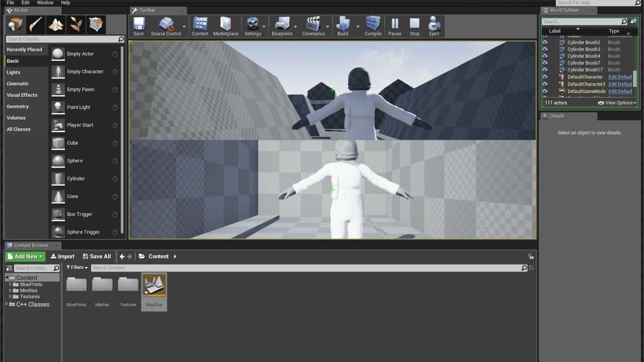Viewport: 644px width, 362px height.
Task: Toggle visibility of Cylinder Brush7
Action: (544, 63)
